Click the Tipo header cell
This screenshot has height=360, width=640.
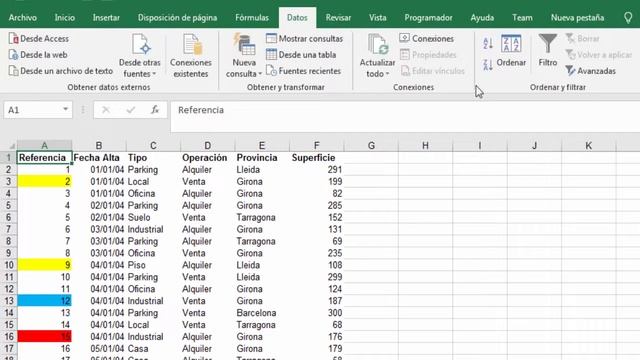[153, 158]
